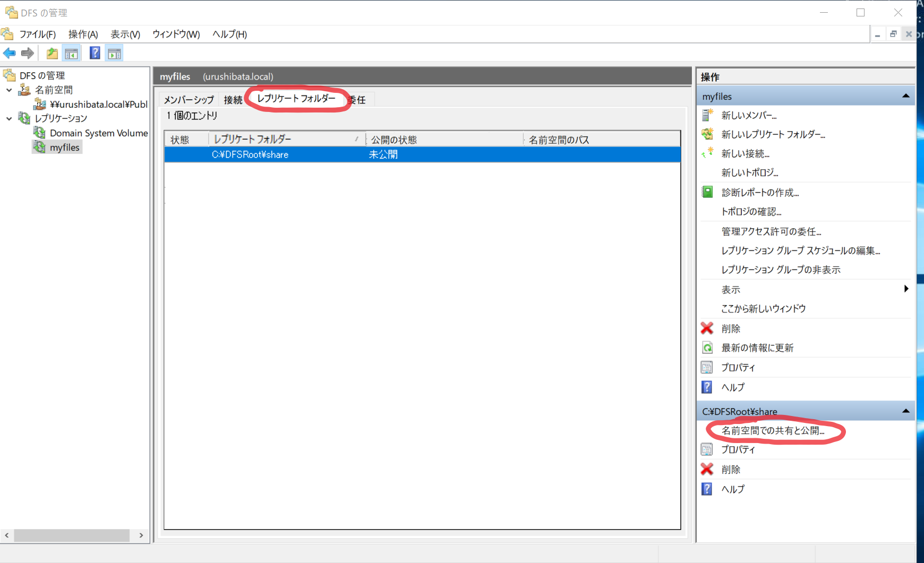Click the 最新の情報に更新 refresh icon
The width and height of the screenshot is (924, 563).
point(707,348)
